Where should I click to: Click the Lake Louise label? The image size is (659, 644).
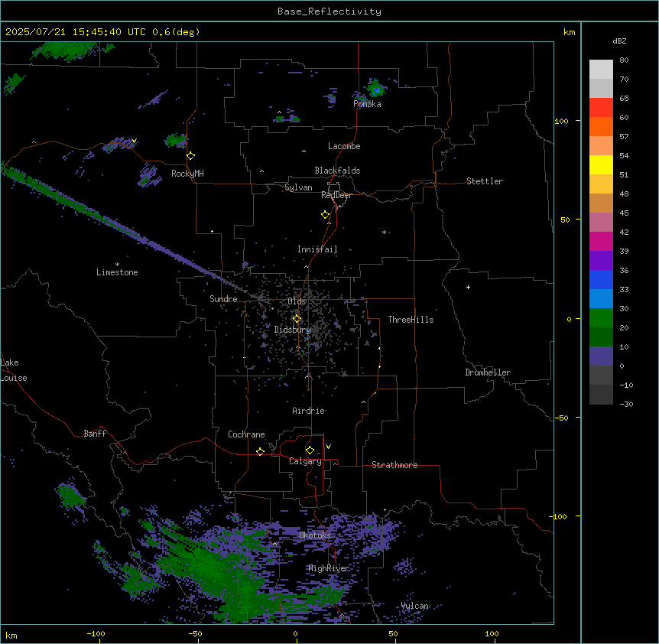coord(13,370)
